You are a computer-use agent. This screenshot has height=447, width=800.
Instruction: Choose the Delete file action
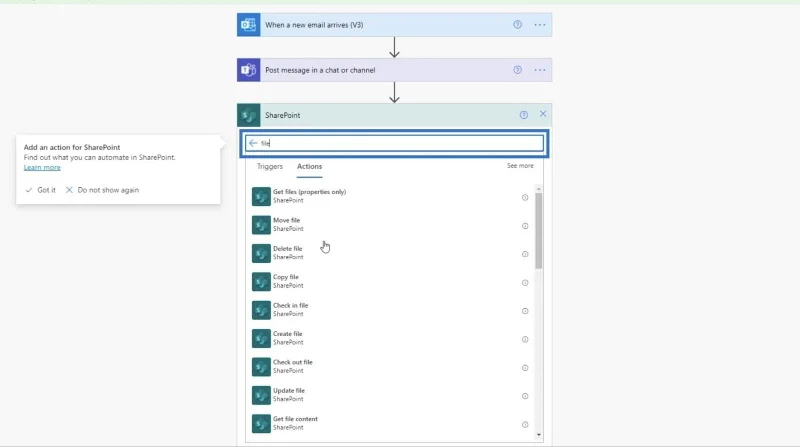[x=390, y=253]
